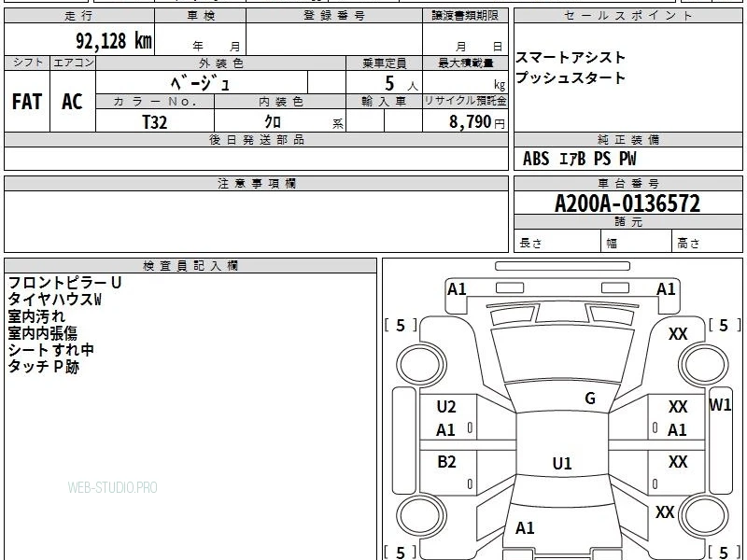Image resolution: width=747 pixels, height=560 pixels.
Task: Click the W1 mark on the diagram
Action: click(x=720, y=405)
